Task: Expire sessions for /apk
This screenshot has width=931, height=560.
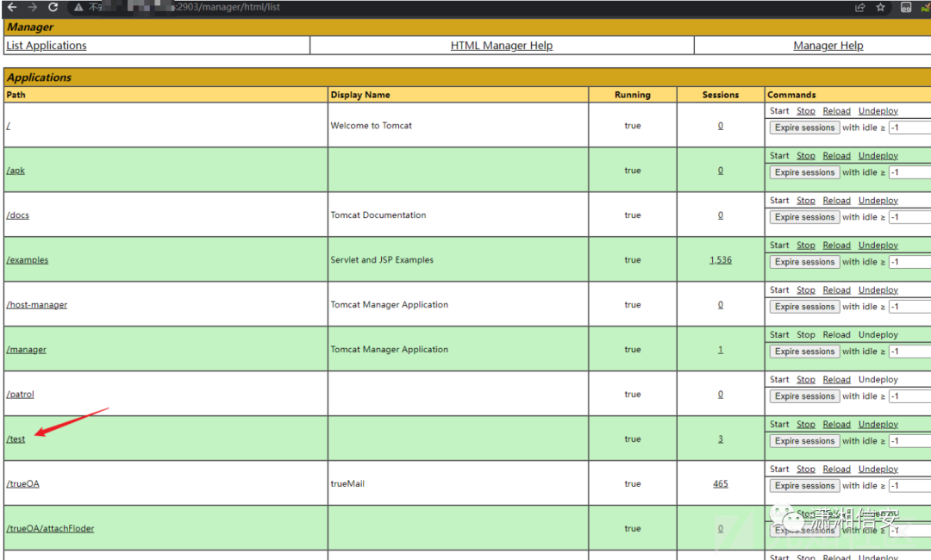Action: 804,172
